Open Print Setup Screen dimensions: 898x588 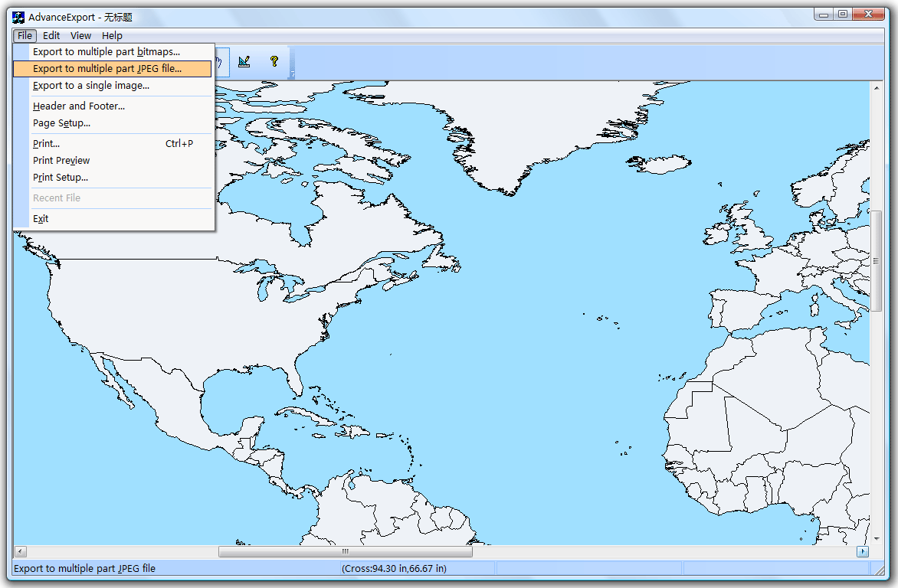tap(60, 177)
